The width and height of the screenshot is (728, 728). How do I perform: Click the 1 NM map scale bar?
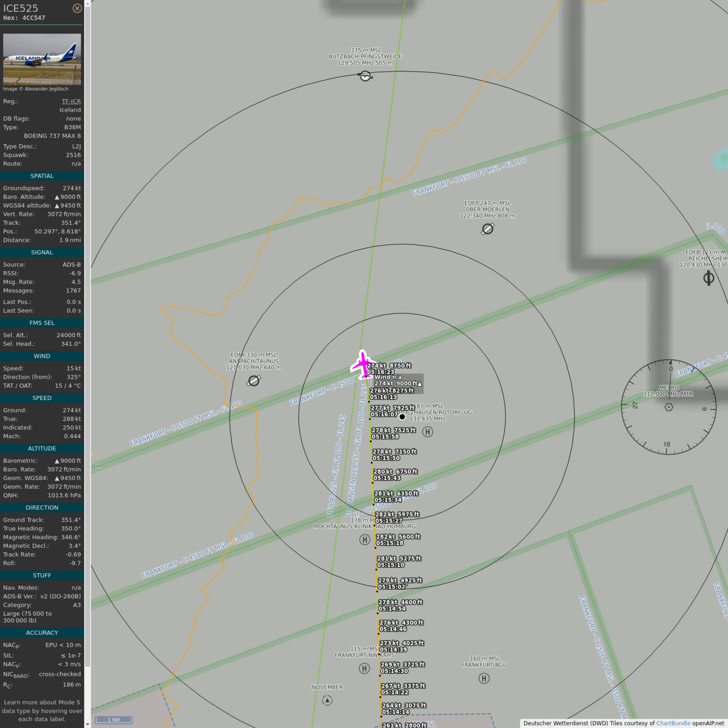click(x=114, y=720)
